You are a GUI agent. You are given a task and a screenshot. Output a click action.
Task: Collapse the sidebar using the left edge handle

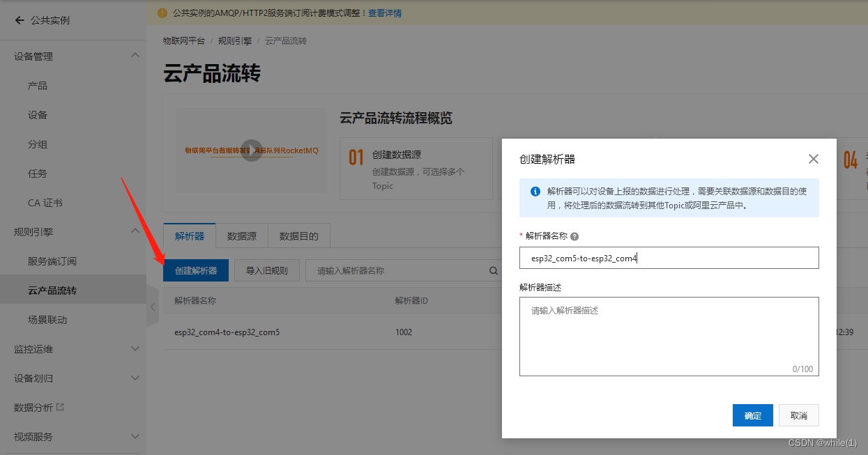click(153, 307)
